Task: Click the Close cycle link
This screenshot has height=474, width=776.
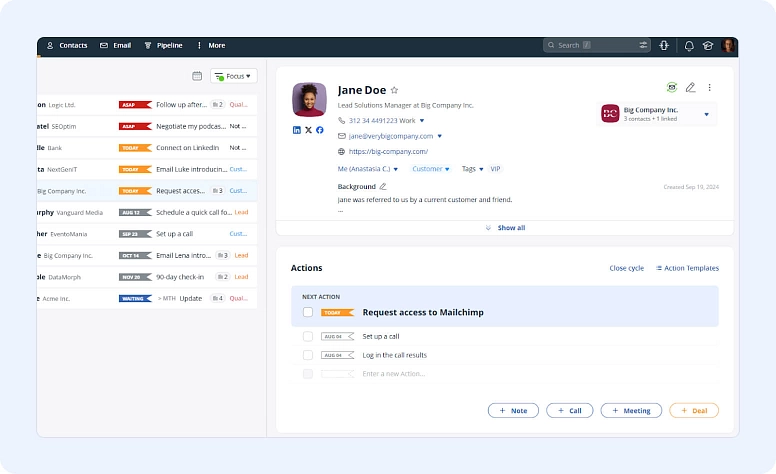Action: (627, 268)
